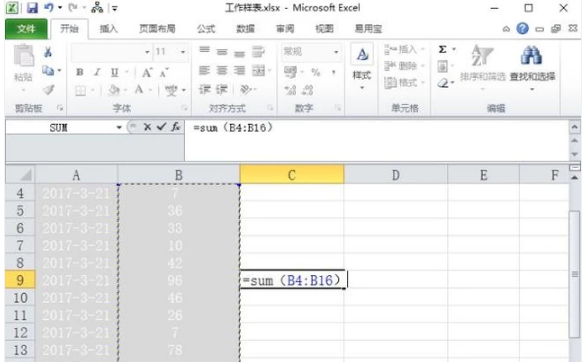Apply Percent style
The height and width of the screenshot is (362, 588).
pyautogui.click(x=316, y=72)
